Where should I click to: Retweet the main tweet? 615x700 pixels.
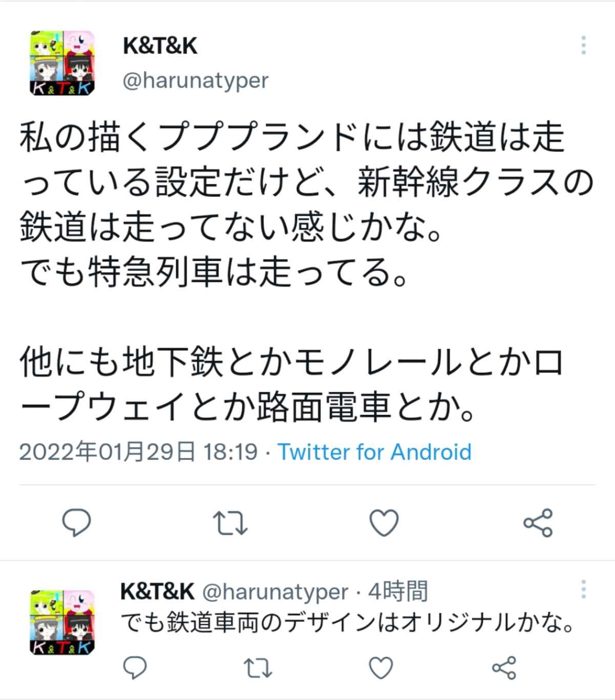[230, 523]
